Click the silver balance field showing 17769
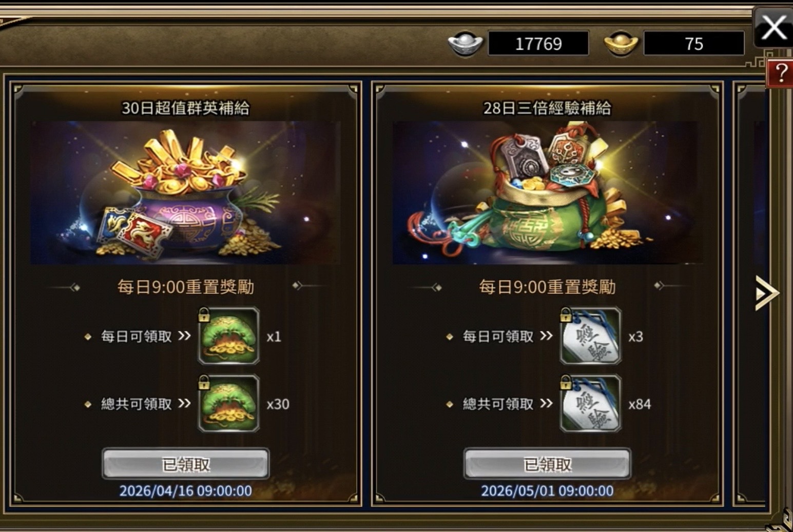This screenshot has height=532, width=793. (x=538, y=44)
